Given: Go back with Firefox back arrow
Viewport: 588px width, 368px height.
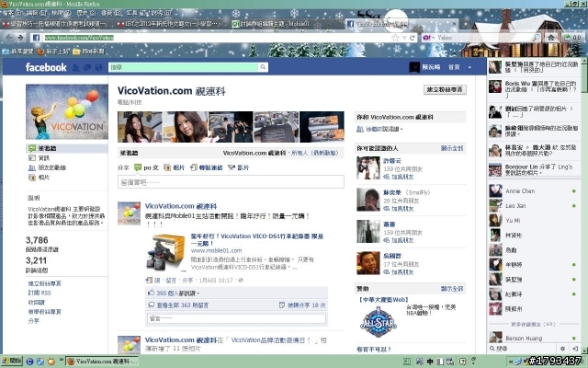Looking at the screenshot, I should tap(10, 38).
